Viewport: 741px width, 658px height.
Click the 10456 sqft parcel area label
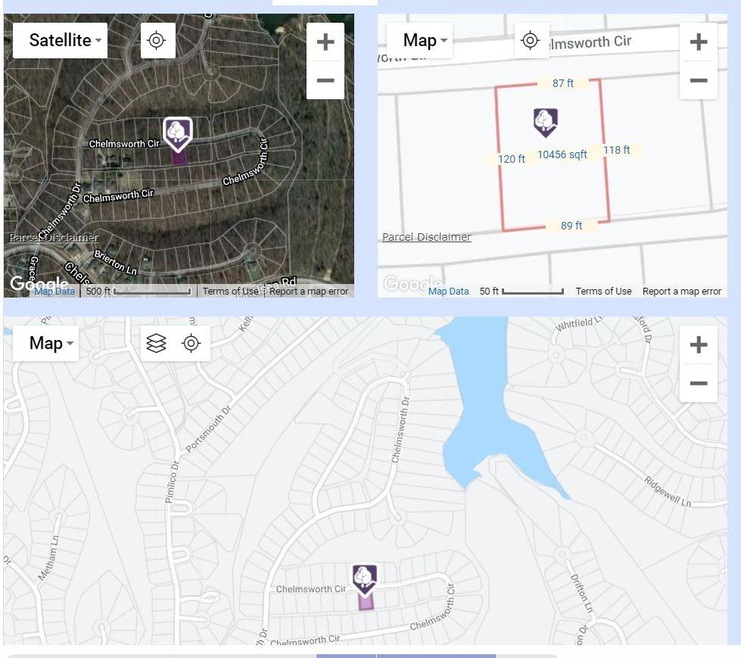pyautogui.click(x=562, y=155)
